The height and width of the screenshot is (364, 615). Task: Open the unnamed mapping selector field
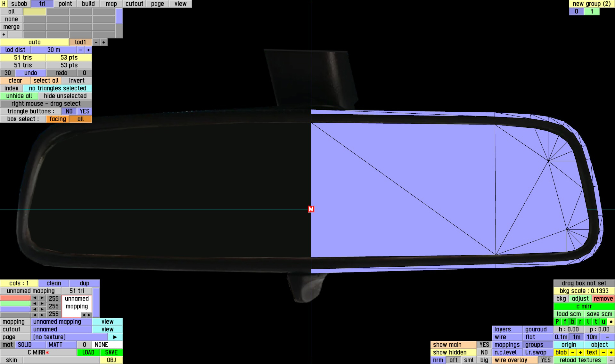pyautogui.click(x=61, y=322)
